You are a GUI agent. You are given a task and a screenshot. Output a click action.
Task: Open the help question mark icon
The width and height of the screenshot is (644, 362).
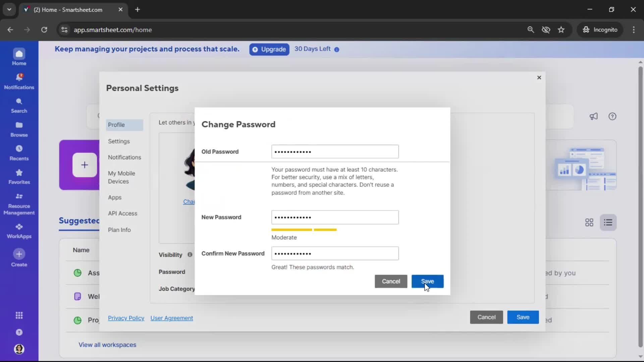pos(612,116)
